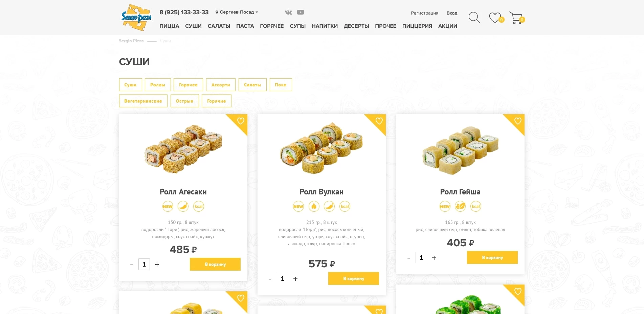Toggle favorite heart on Ролл Вулкан card
Screen dimensions: 644x314
[x=379, y=121]
